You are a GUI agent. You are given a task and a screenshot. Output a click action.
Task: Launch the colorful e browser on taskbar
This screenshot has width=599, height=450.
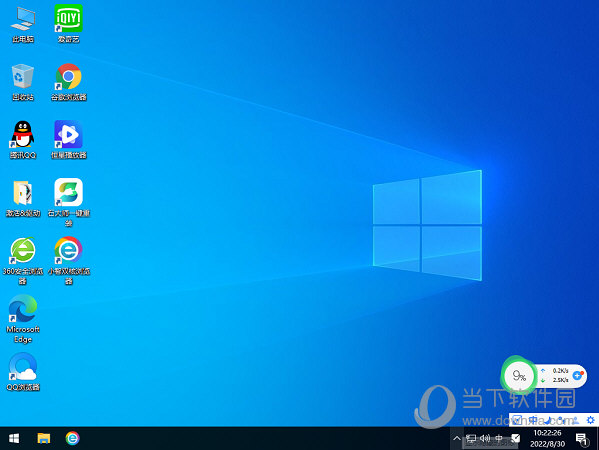73,438
